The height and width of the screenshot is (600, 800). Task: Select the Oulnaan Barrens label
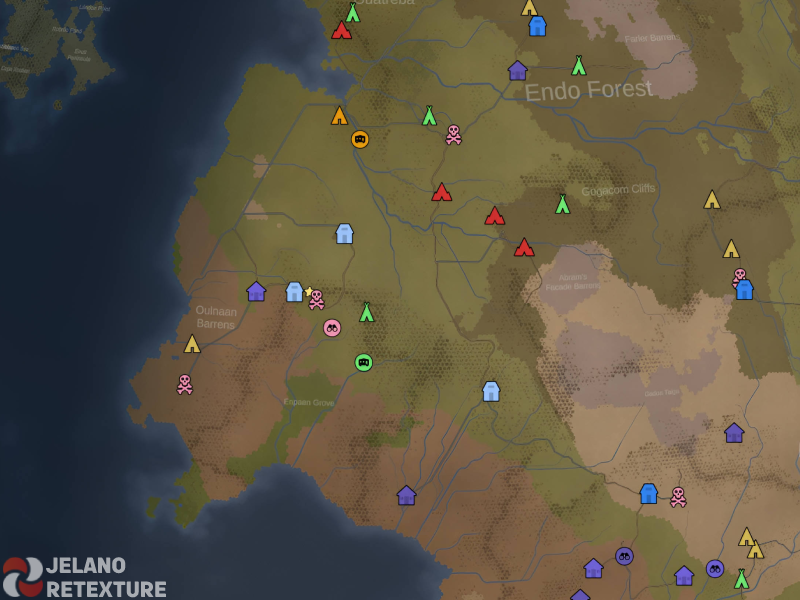(216, 317)
